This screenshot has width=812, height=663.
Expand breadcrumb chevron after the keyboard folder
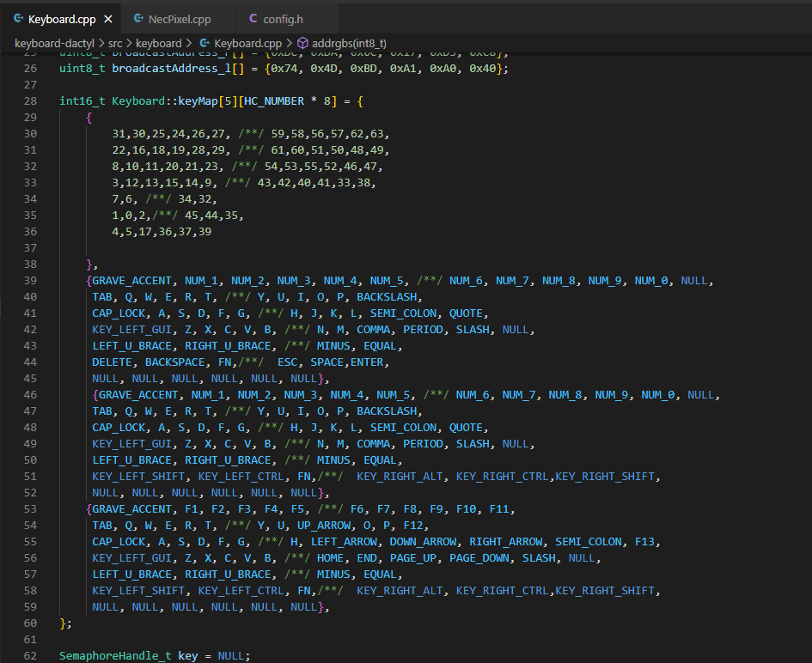point(189,44)
